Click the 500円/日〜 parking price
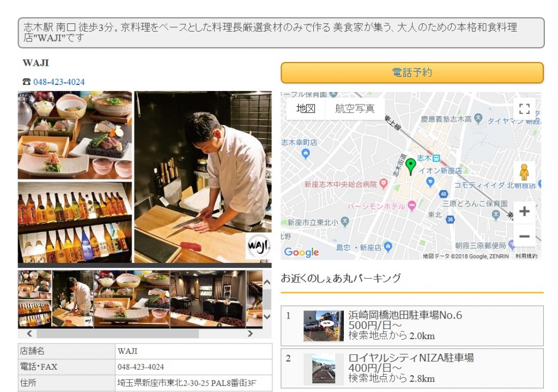Screen dimensions: 558x392 pos(375,325)
